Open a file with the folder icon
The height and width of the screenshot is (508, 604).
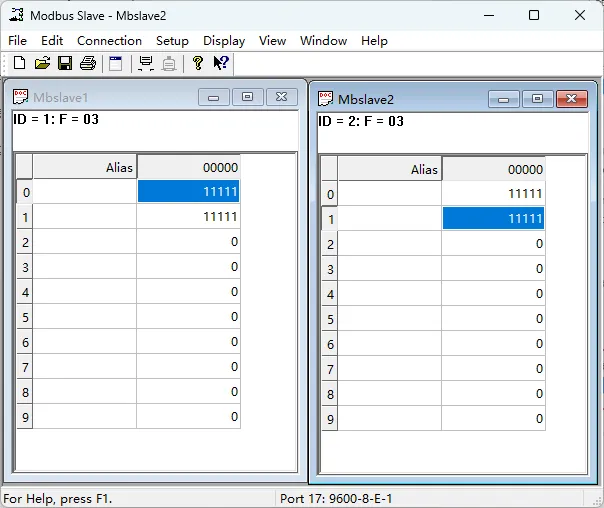(42, 63)
